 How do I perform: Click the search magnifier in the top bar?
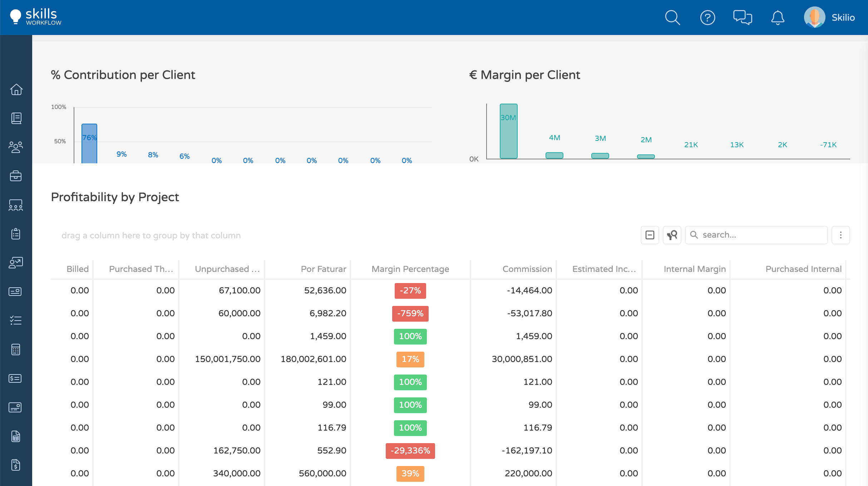(672, 18)
